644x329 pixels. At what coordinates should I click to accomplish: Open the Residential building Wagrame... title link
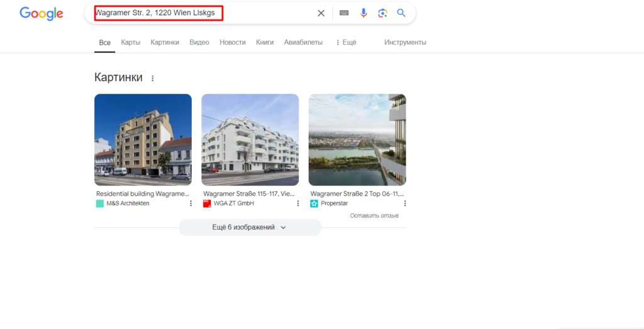coord(143,194)
